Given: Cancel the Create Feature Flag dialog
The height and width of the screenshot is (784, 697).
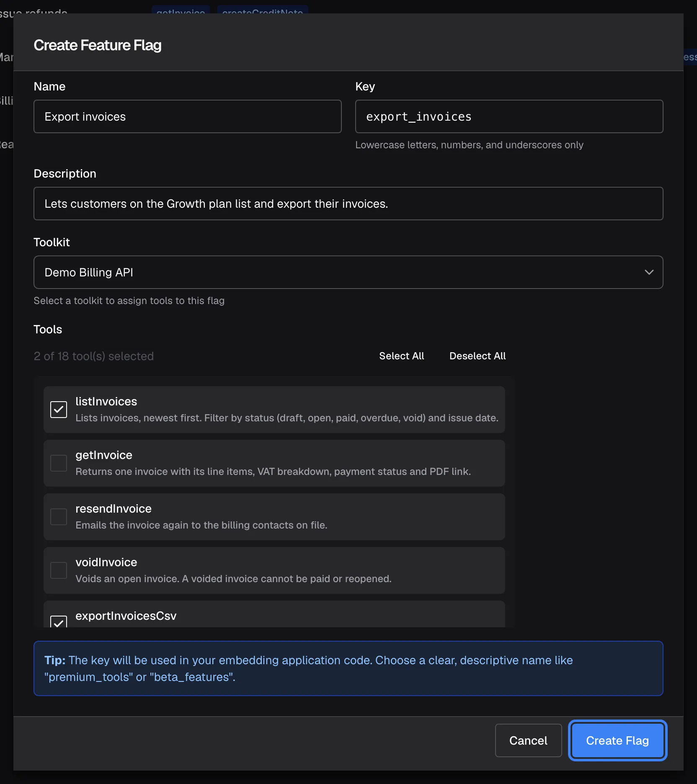Looking at the screenshot, I should pyautogui.click(x=528, y=740).
